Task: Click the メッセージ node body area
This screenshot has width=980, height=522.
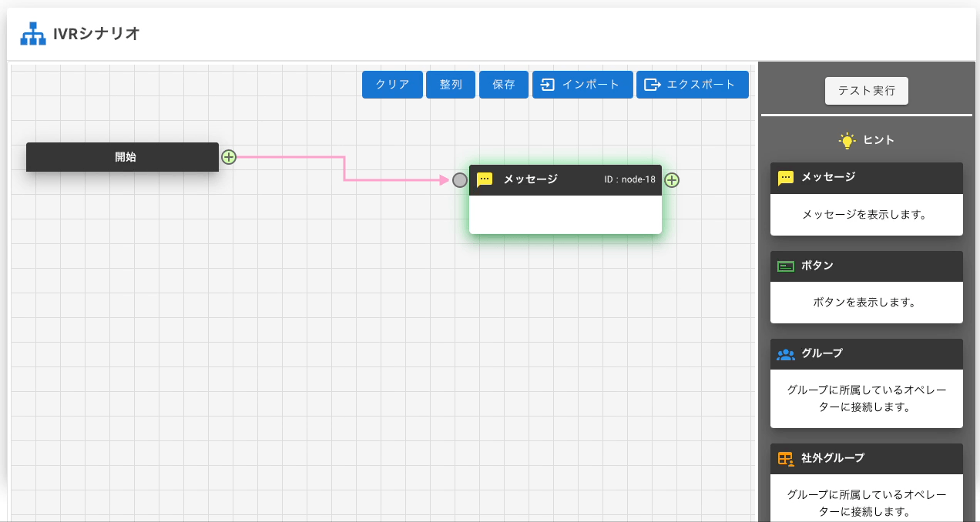Action: 565,214
